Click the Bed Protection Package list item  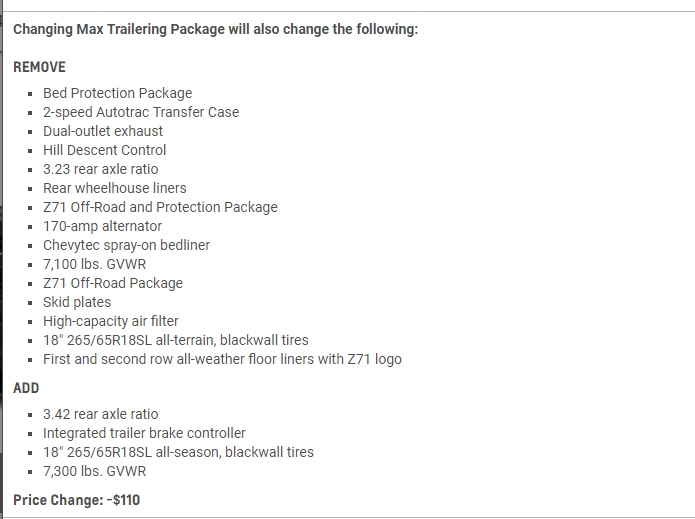click(x=117, y=93)
